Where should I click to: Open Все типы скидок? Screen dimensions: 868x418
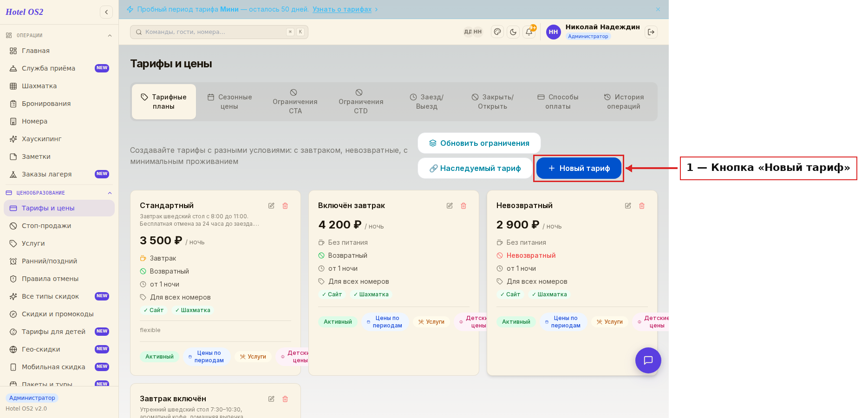[x=59, y=296]
